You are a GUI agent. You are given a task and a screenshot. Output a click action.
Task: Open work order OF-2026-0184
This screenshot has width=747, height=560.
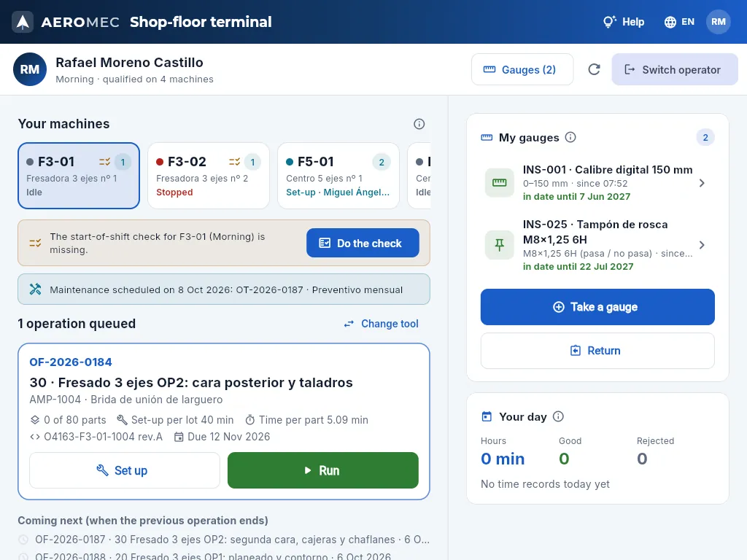tap(71, 362)
